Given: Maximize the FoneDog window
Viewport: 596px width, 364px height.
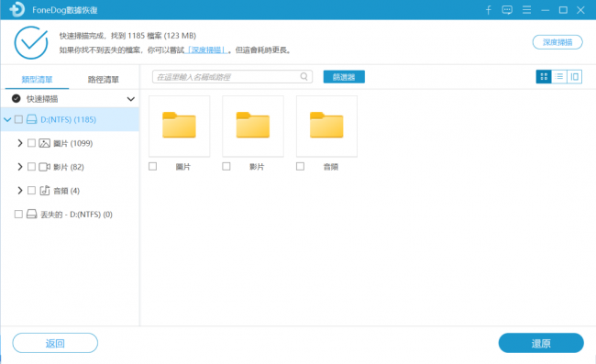Looking at the screenshot, I should (x=563, y=10).
